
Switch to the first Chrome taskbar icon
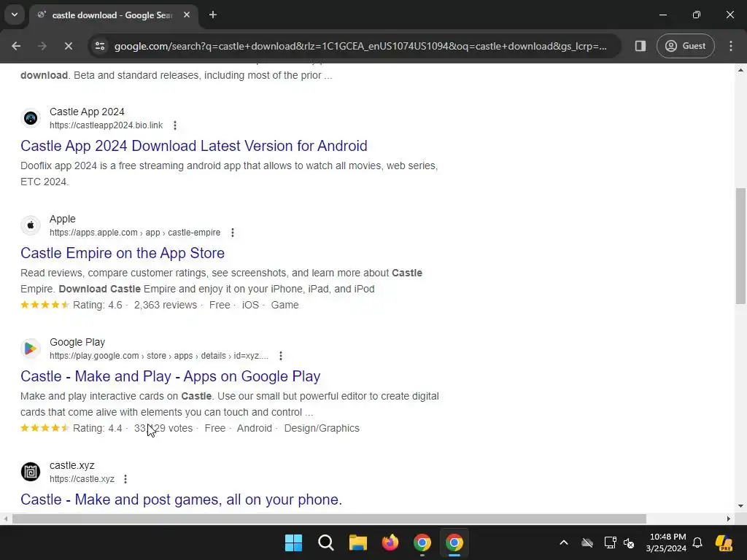[422, 542]
